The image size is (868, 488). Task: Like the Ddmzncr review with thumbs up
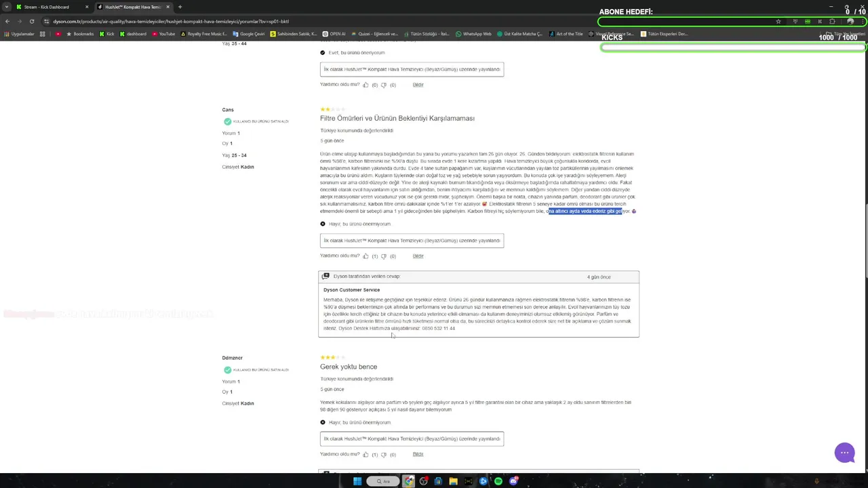click(366, 454)
